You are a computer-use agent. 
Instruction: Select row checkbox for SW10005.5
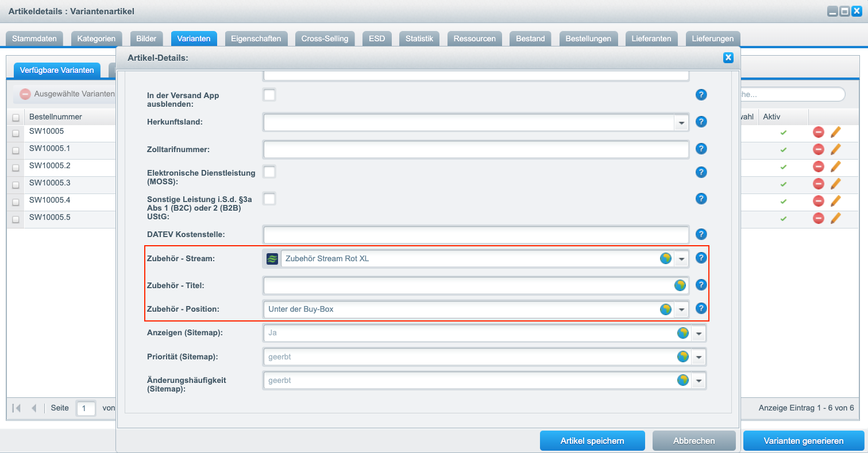[16, 219]
